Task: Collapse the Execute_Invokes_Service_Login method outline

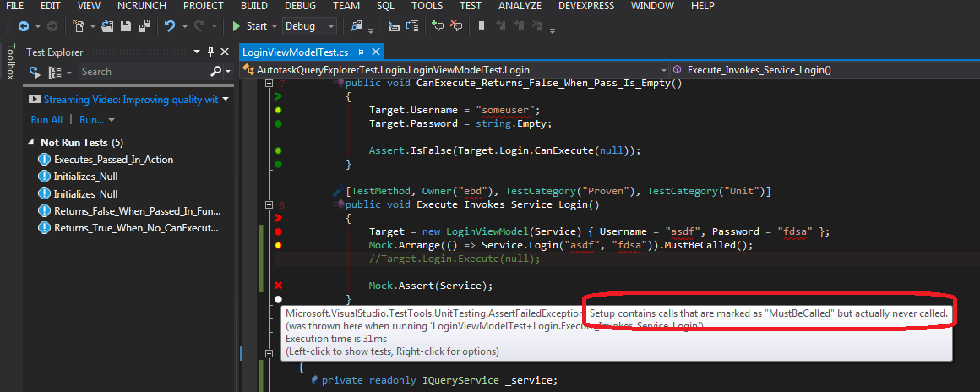Action: [268, 204]
